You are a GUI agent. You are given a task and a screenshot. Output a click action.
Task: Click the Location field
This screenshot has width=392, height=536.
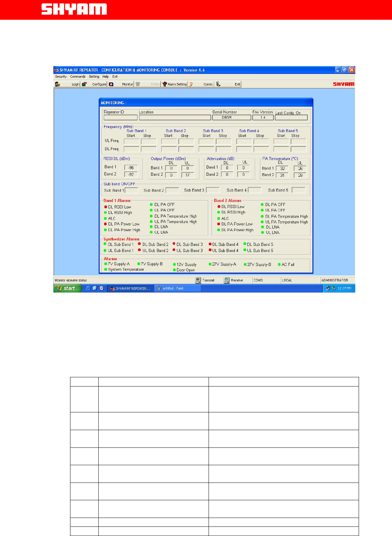click(175, 117)
